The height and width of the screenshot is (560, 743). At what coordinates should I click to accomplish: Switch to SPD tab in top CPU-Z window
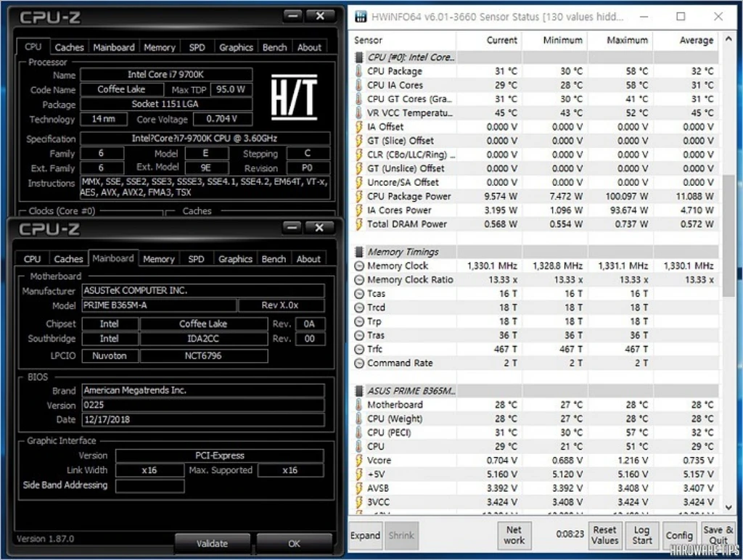(x=197, y=47)
